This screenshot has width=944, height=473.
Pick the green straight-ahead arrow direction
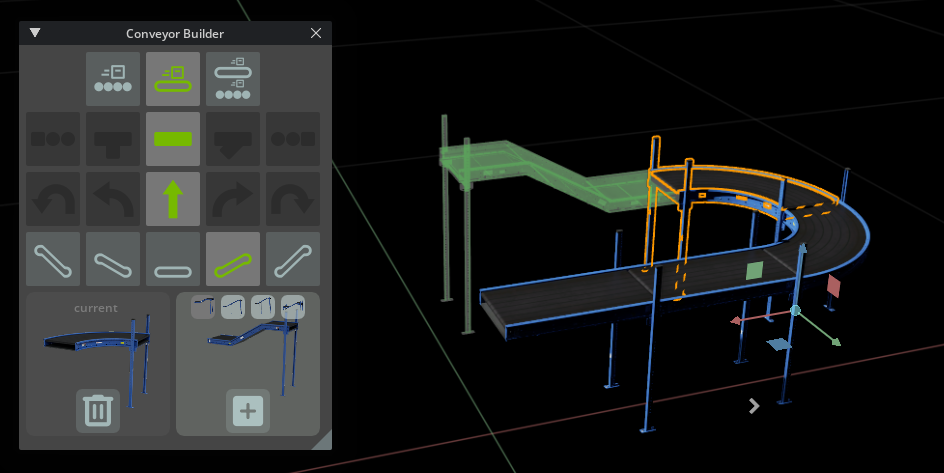tap(173, 199)
